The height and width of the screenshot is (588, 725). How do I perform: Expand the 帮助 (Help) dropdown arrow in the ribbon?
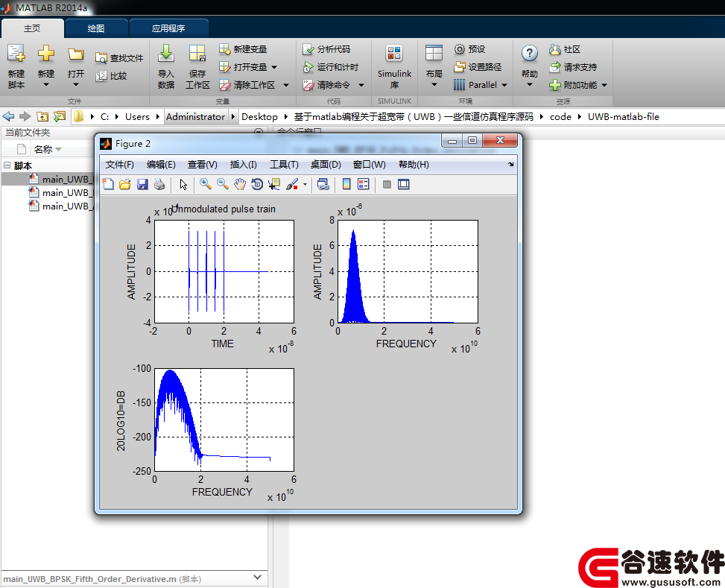[x=530, y=85]
